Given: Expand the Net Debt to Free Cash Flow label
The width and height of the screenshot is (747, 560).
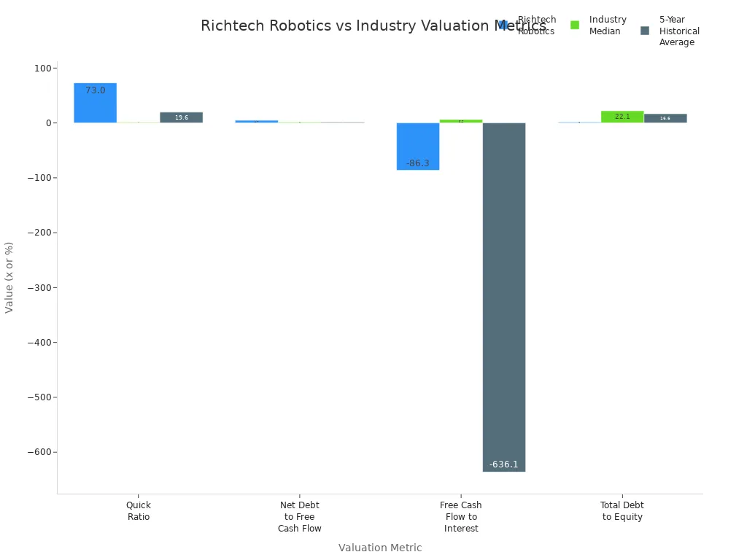Looking at the screenshot, I should (x=299, y=516).
